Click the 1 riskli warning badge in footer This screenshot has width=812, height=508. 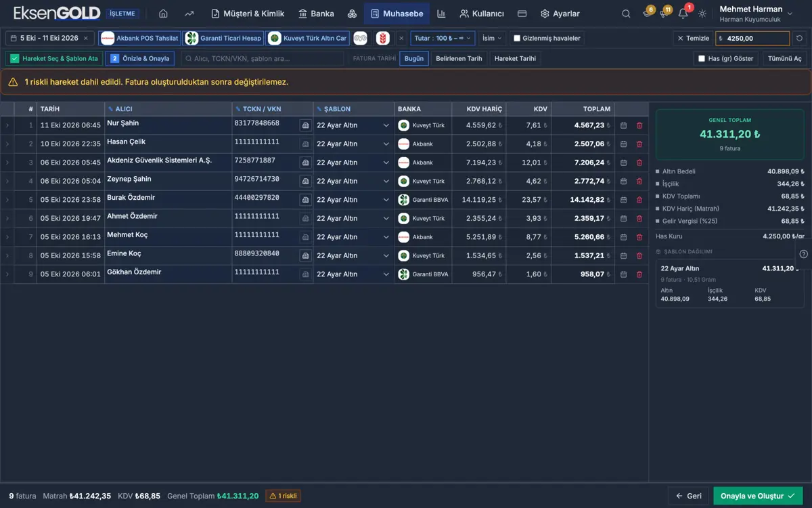click(x=283, y=496)
